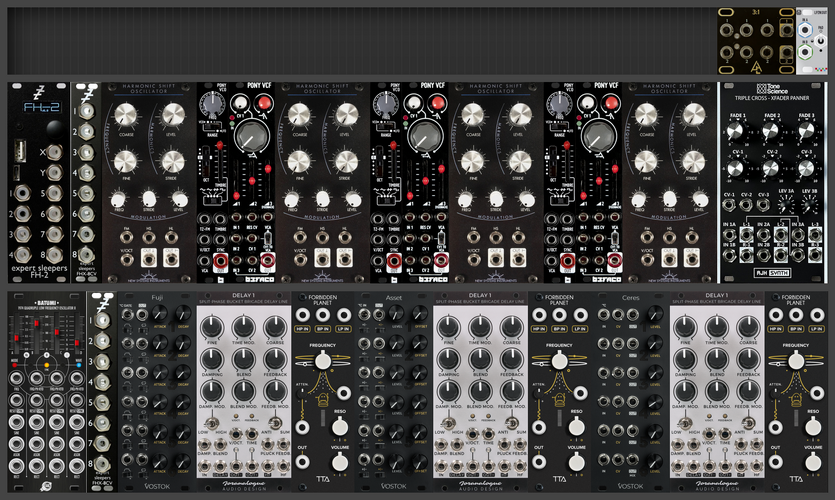The image size is (835, 500).
Task: Click the Y jack on FH-2
Action: tap(54, 173)
